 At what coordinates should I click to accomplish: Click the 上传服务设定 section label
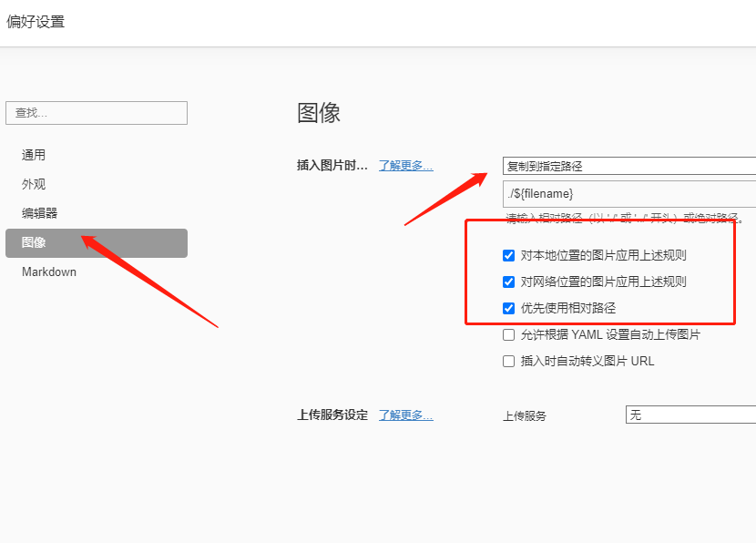tap(332, 415)
